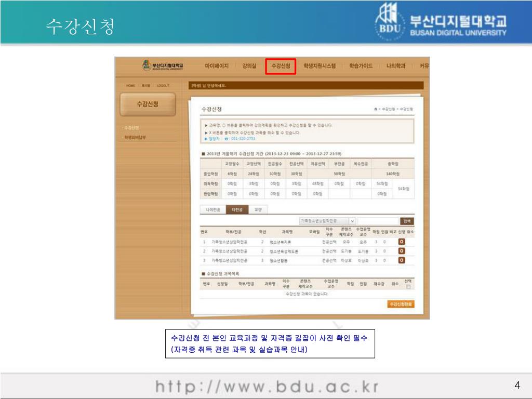Click the register O icon for course row 2

pyautogui.click(x=402, y=251)
